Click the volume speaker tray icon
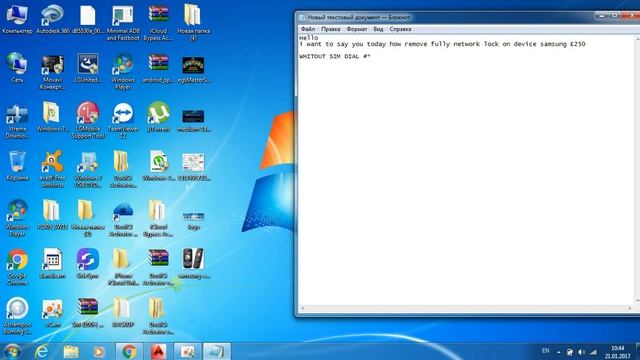 581,352
